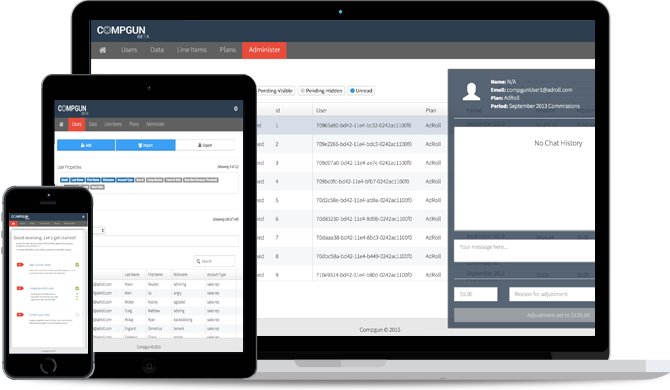Viewport: 670px width, 390px height.
Task: Click video icon beside 'Sign up your users'
Action: (20, 264)
